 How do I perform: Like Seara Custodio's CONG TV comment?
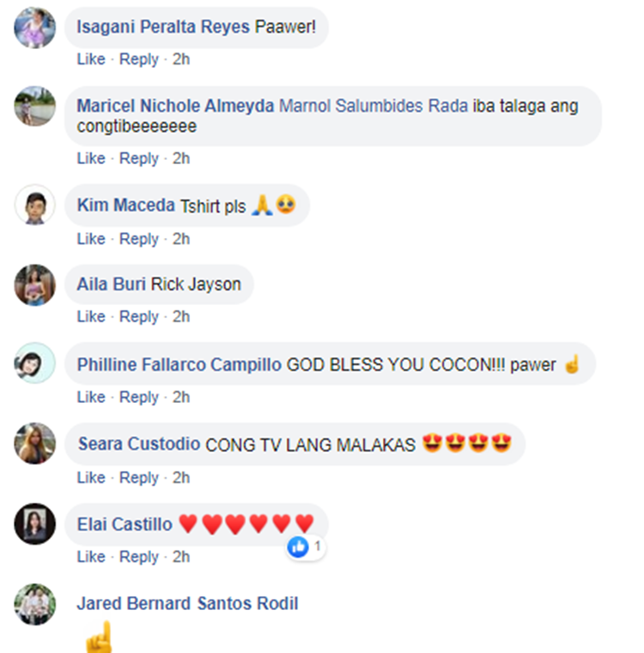(91, 478)
